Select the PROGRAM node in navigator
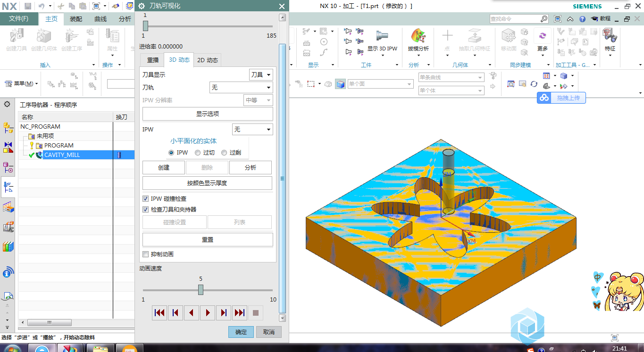644x352 pixels. coord(59,145)
